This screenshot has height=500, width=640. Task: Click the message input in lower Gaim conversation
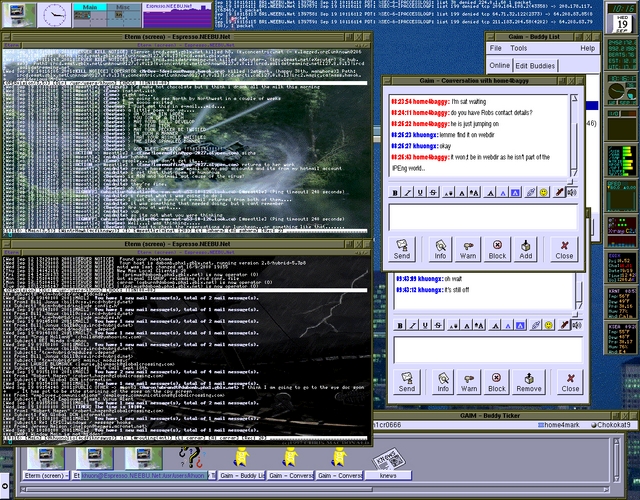[488, 350]
